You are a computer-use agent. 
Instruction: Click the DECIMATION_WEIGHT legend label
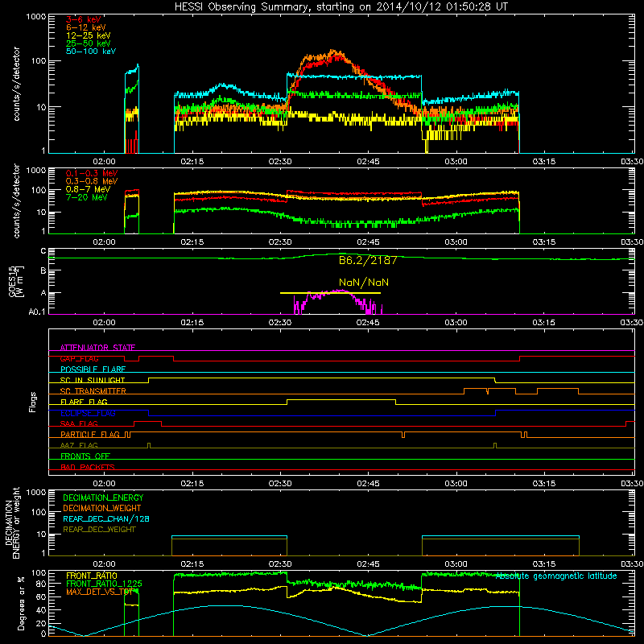102,508
